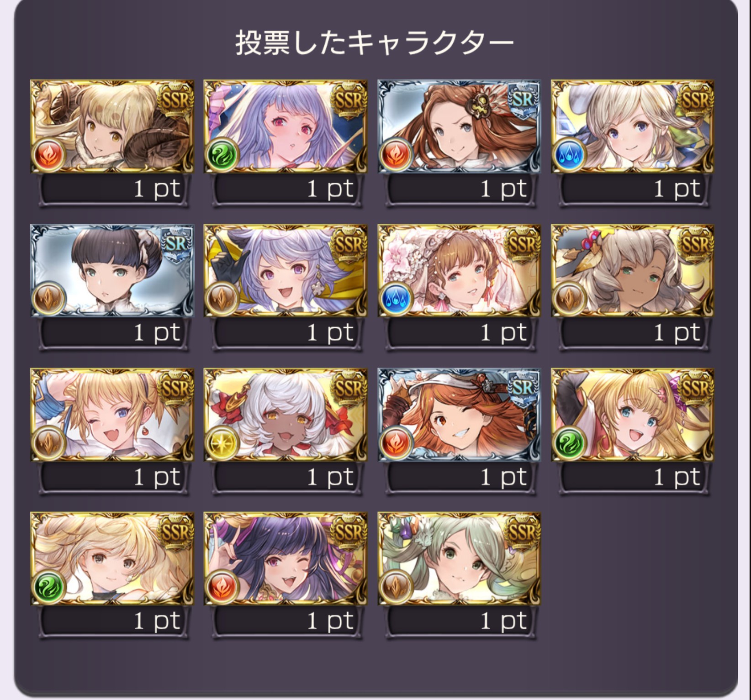
Task: Click the light element icon on white-haired character
Action: [222, 443]
